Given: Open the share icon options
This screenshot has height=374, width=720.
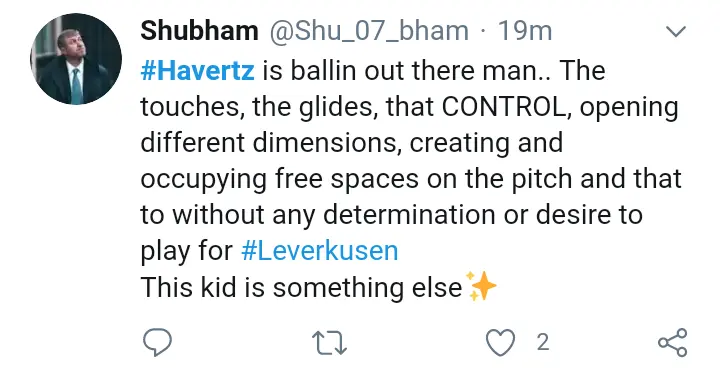Looking at the screenshot, I should pos(673,343).
